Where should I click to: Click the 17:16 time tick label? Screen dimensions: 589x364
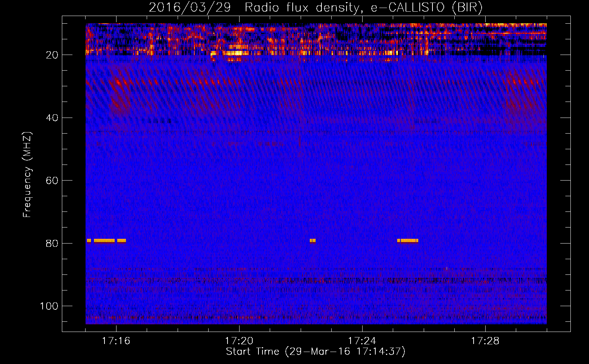pyautogui.click(x=116, y=341)
